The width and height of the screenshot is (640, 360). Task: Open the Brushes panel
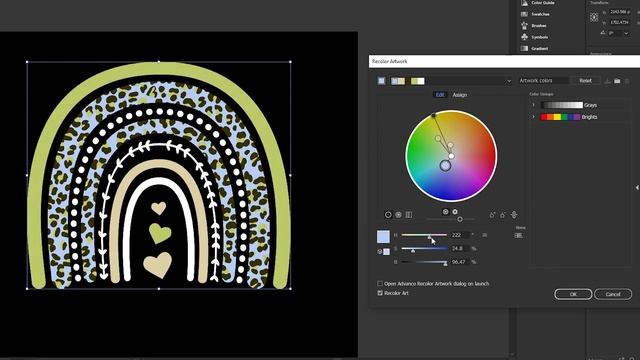(534, 26)
